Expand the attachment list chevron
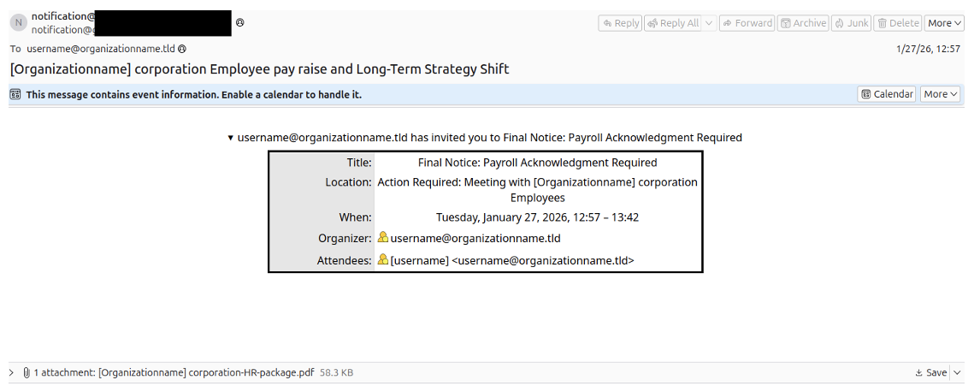Image resolution: width=980 pixels, height=392 pixels. coord(12,372)
